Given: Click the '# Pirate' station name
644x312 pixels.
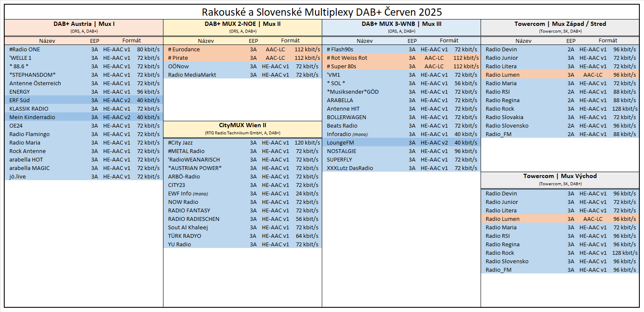Looking at the screenshot, I should pos(179,58).
